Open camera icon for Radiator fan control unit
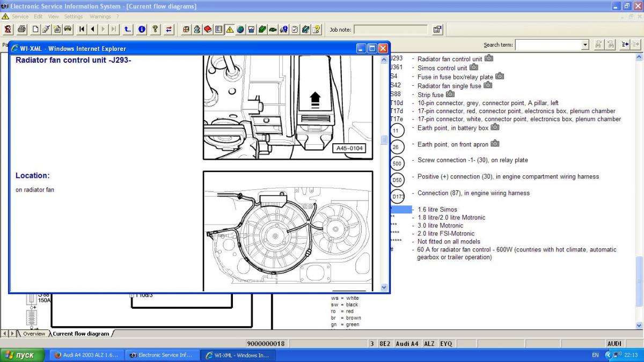This screenshot has height=362, width=644. click(x=489, y=58)
